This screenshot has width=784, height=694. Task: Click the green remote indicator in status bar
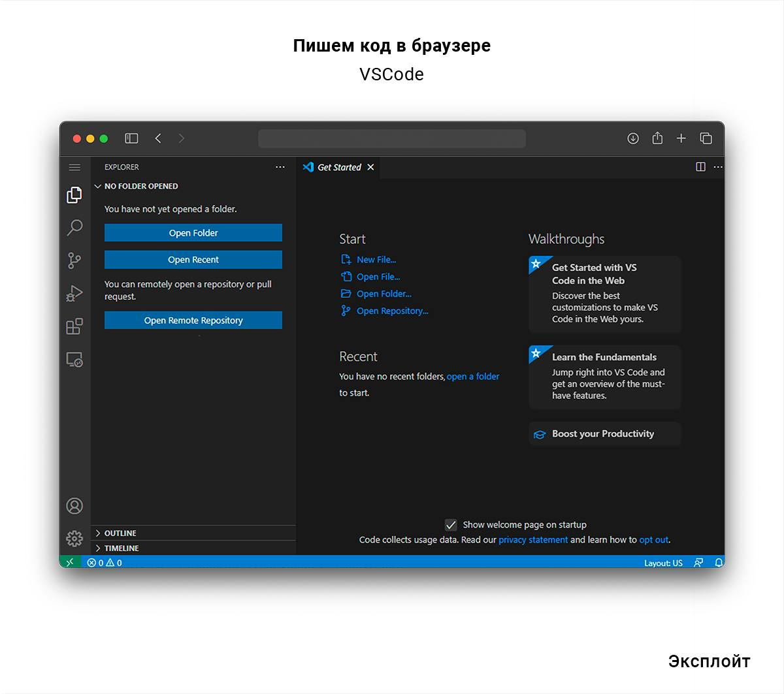click(x=70, y=562)
